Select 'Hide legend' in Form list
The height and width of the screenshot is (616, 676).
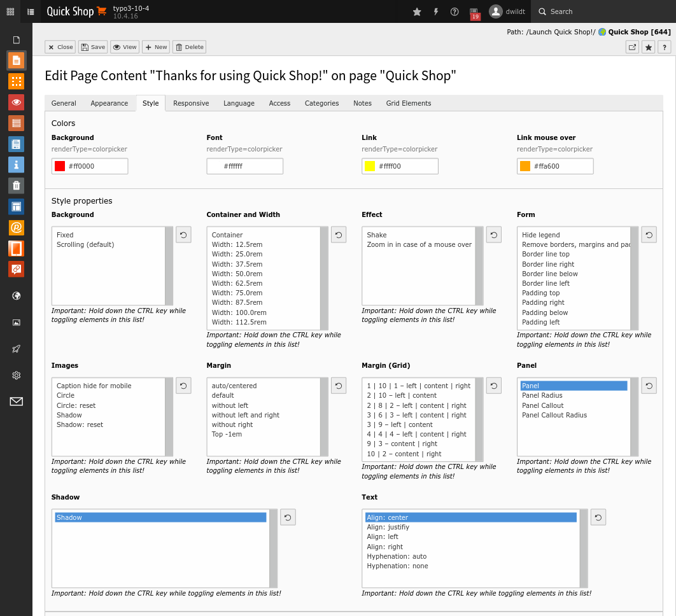pos(575,235)
